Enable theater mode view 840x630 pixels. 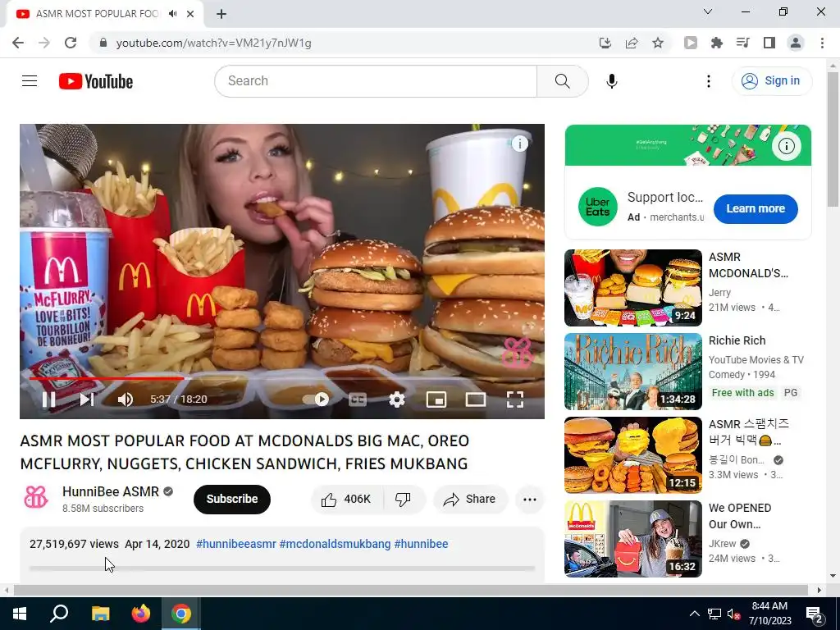click(476, 399)
